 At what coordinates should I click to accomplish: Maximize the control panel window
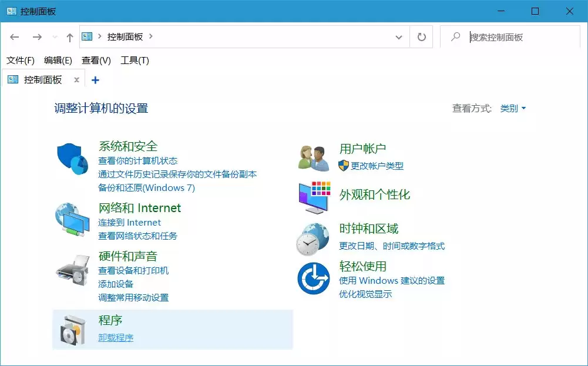[535, 11]
